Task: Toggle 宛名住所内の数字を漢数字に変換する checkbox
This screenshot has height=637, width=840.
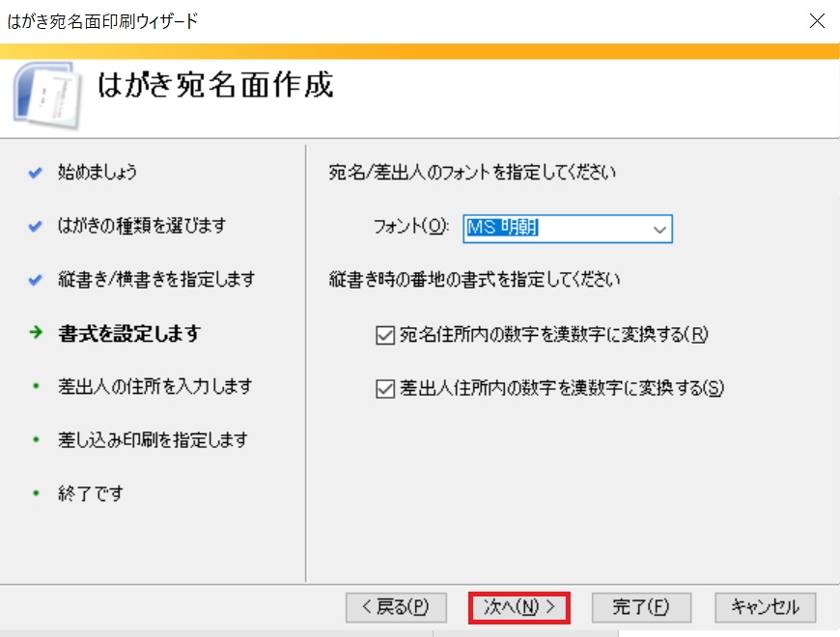Action: pyautogui.click(x=384, y=335)
